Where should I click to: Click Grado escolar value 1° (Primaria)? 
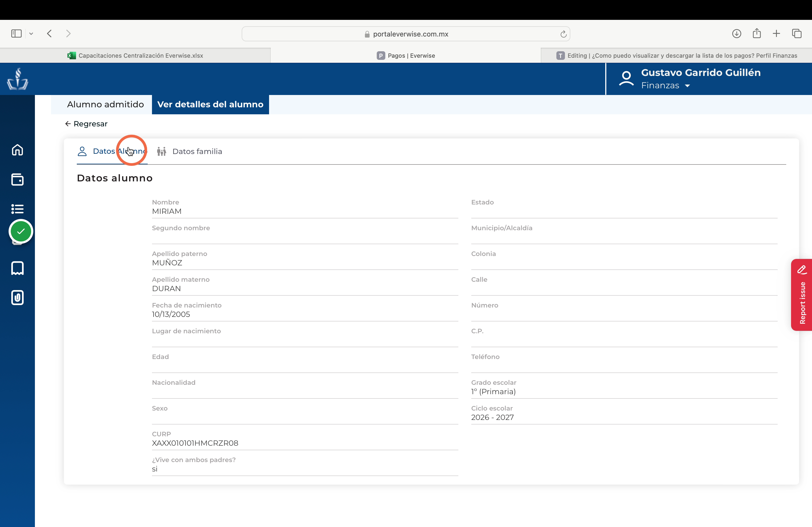tap(493, 392)
